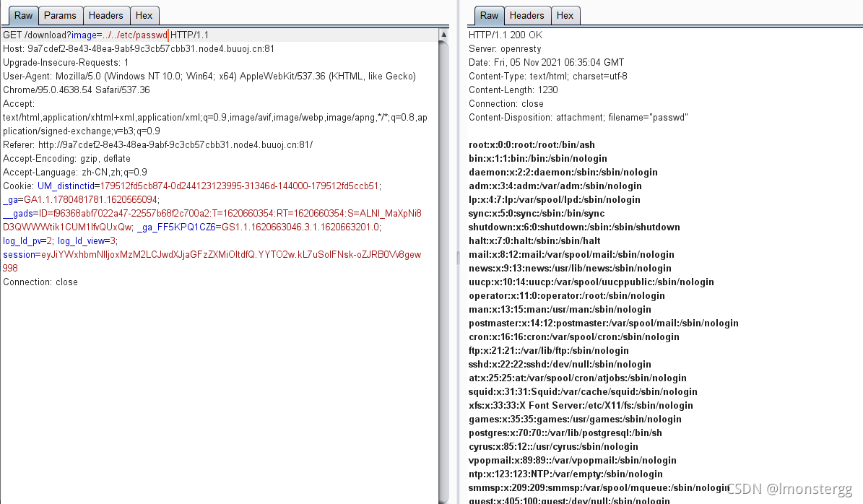
Task: Click the response Connection: close header
Action: pos(506,104)
